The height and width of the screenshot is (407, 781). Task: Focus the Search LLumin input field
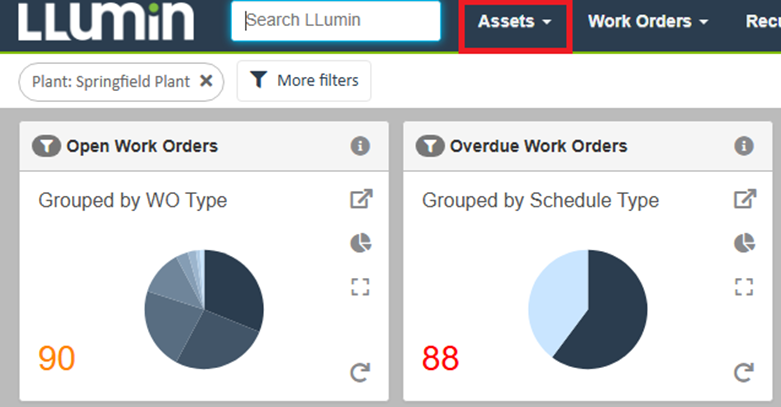[x=336, y=20]
